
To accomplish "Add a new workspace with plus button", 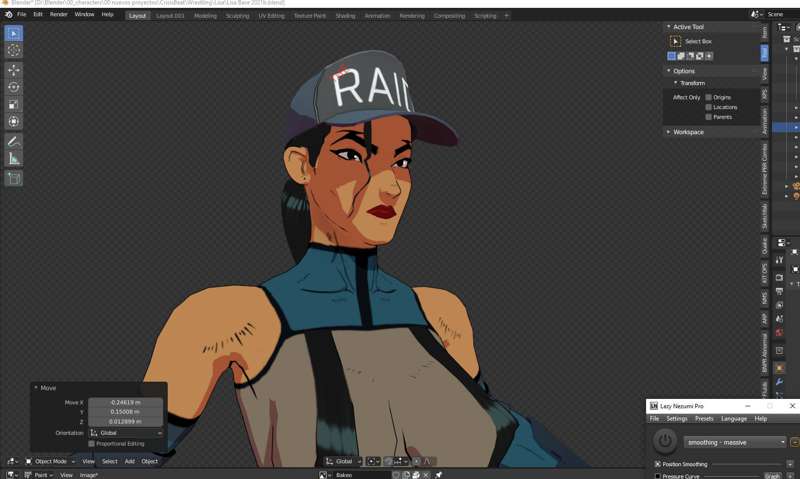I will coord(507,16).
